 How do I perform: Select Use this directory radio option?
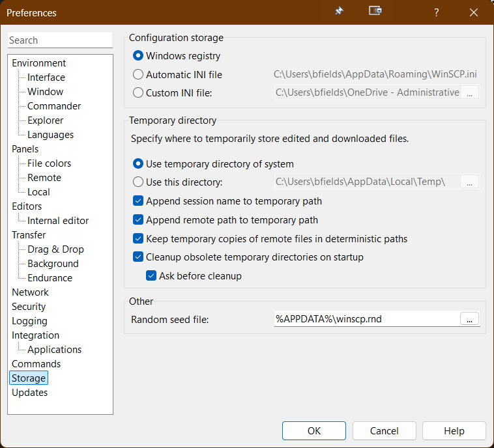tap(138, 182)
